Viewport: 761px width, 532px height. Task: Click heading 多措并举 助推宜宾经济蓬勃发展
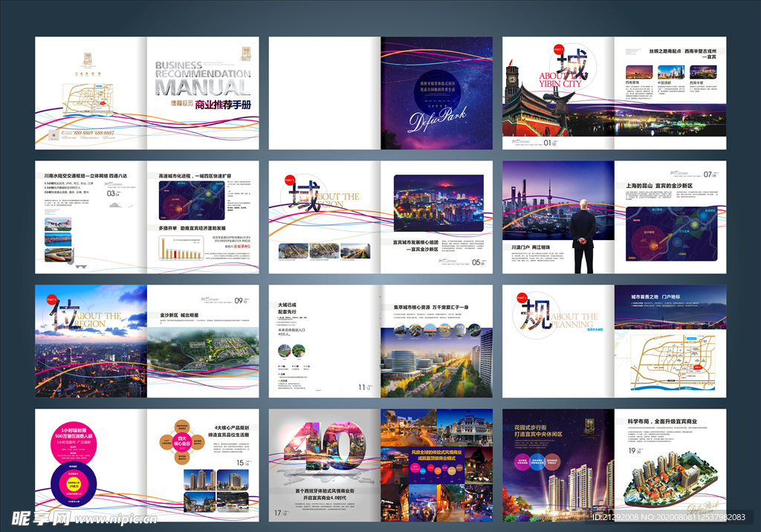tap(192, 227)
